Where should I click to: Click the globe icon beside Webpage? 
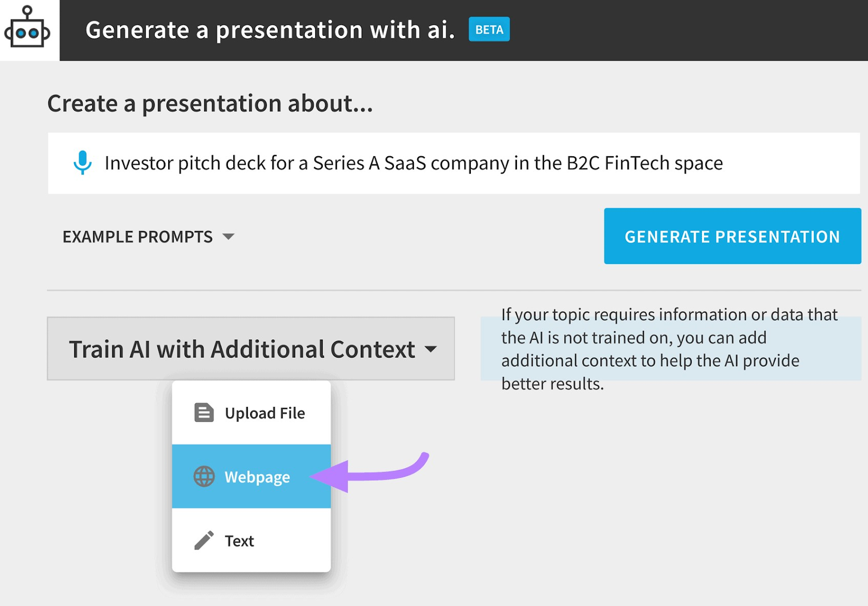tap(204, 477)
